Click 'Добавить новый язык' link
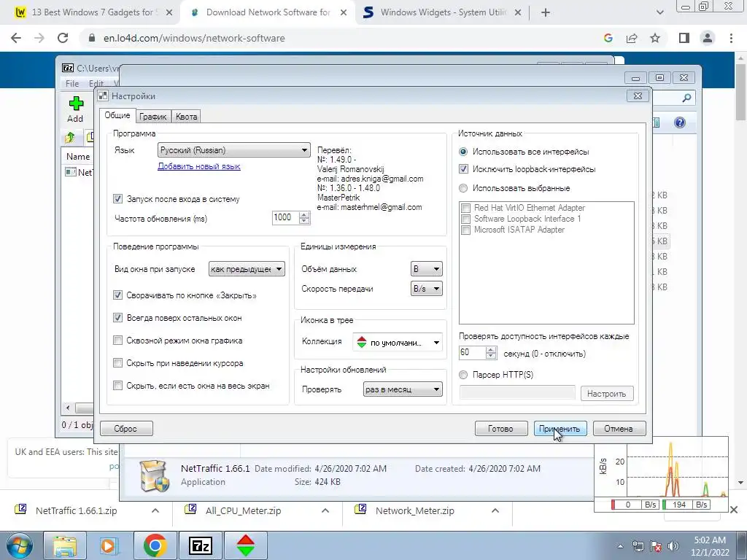Image resolution: width=747 pixels, height=560 pixels. pos(199,166)
